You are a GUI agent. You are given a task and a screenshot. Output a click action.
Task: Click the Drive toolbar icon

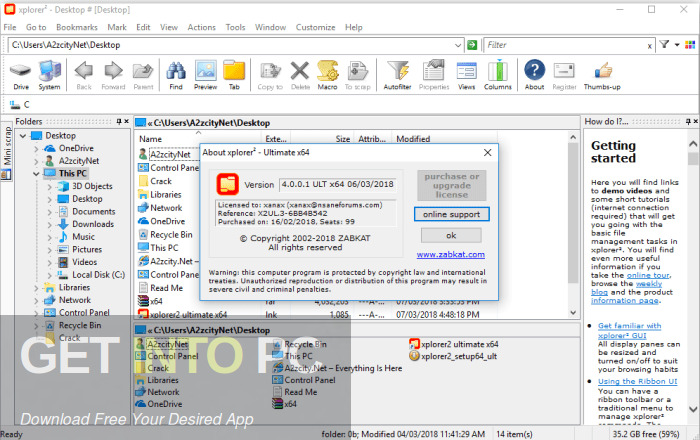(x=21, y=75)
